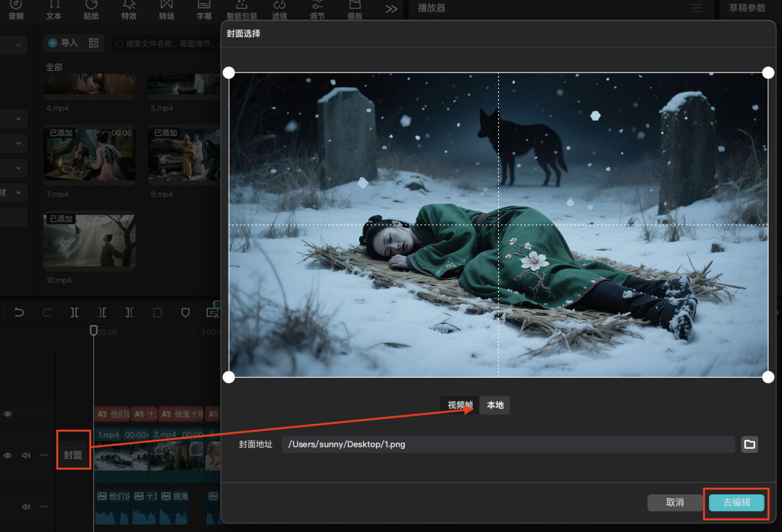
Task: Open the audio track three-dot options menu
Action: click(x=44, y=507)
